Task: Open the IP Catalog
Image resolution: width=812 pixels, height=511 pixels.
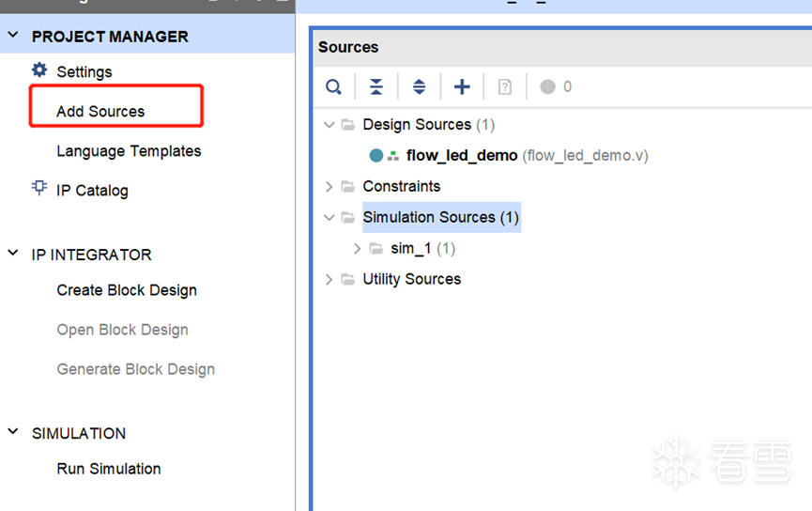Action: [92, 191]
